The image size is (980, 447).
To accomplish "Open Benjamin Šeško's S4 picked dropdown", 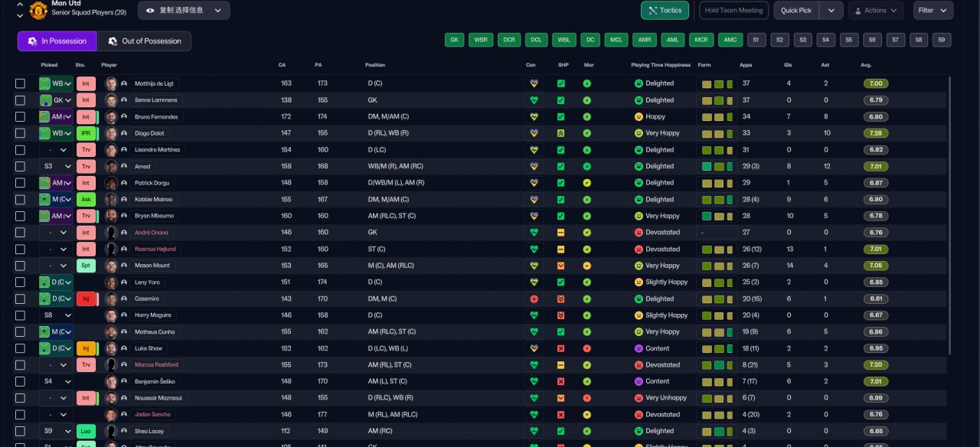I will [x=56, y=381].
